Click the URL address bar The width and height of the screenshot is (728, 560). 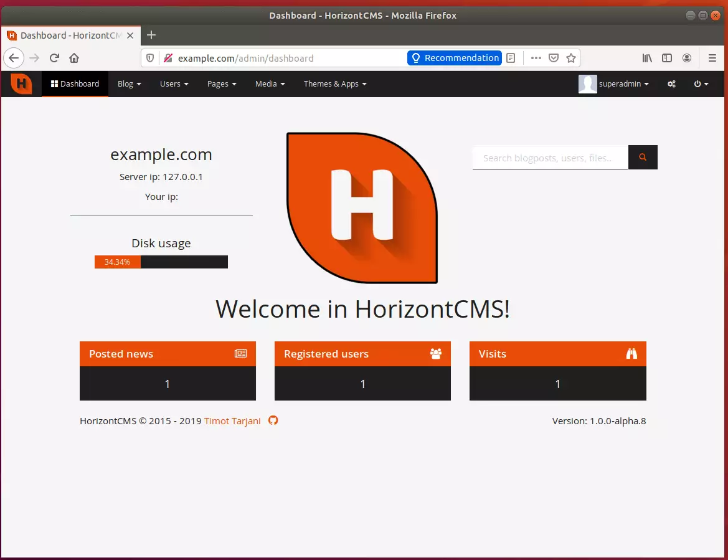290,58
